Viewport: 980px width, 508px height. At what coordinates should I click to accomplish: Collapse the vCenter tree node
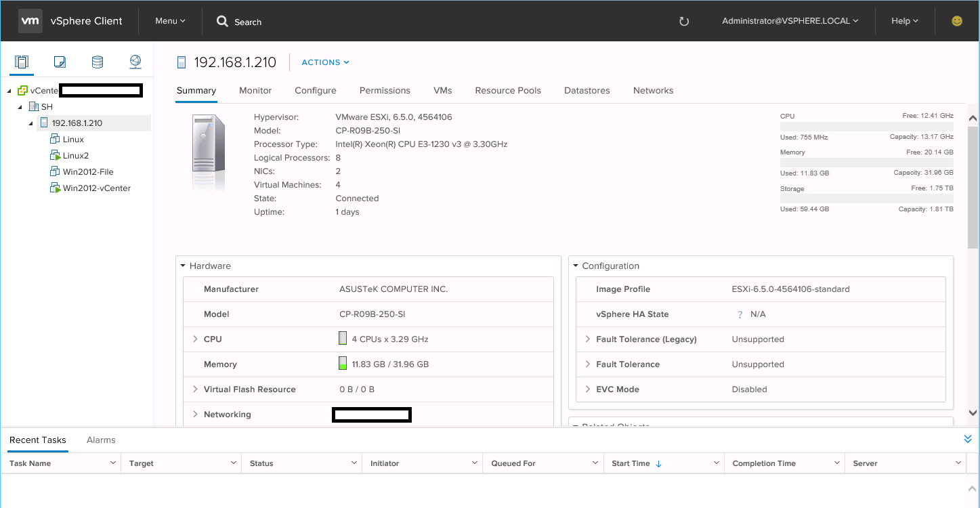9,91
